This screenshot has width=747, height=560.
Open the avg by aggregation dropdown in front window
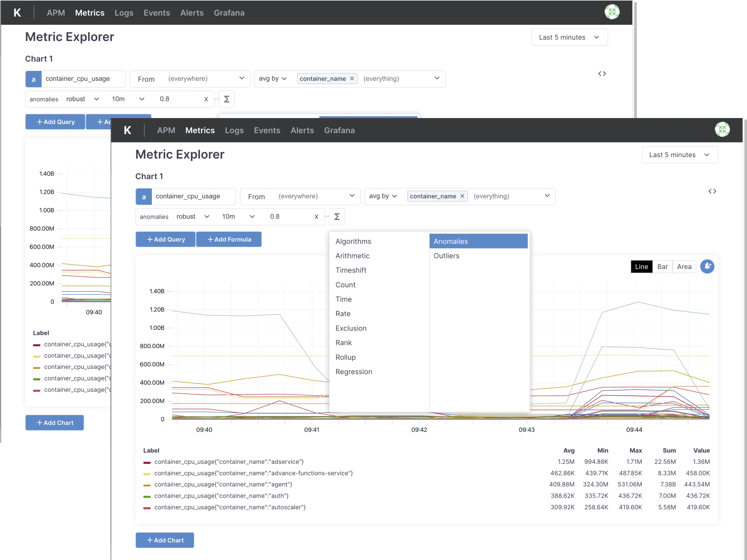click(x=382, y=196)
